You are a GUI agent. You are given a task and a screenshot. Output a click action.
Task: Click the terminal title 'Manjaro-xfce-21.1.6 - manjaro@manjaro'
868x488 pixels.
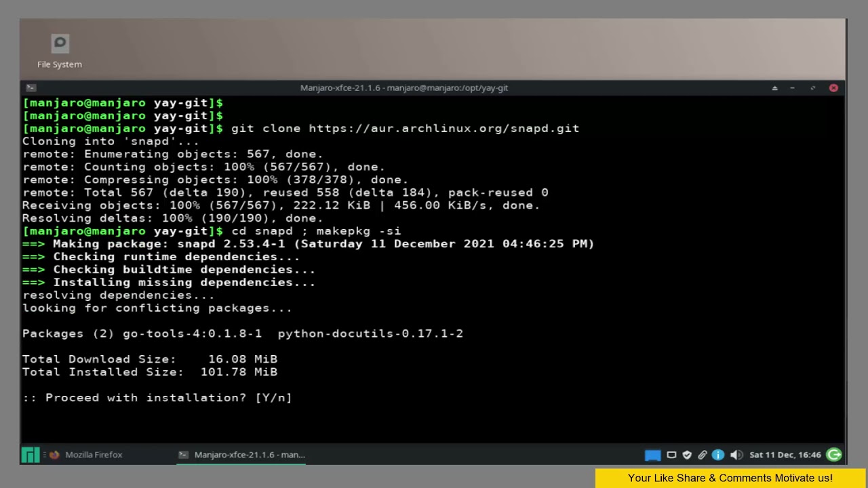pos(404,88)
